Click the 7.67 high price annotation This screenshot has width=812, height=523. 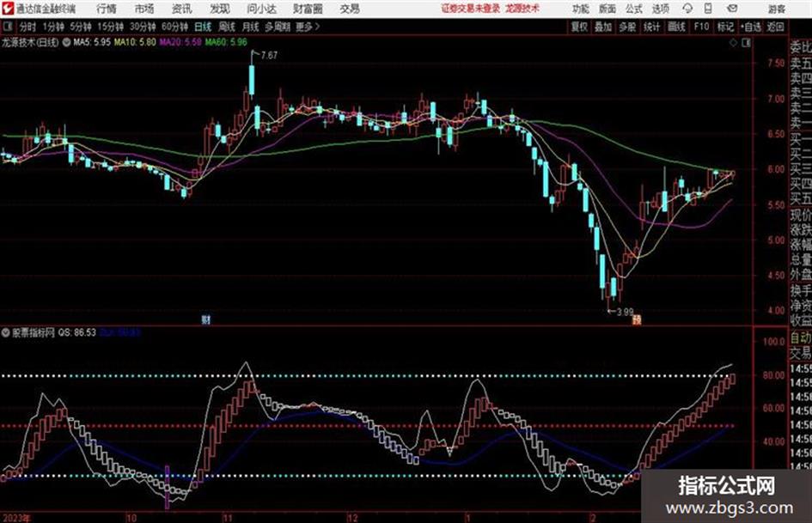(269, 55)
